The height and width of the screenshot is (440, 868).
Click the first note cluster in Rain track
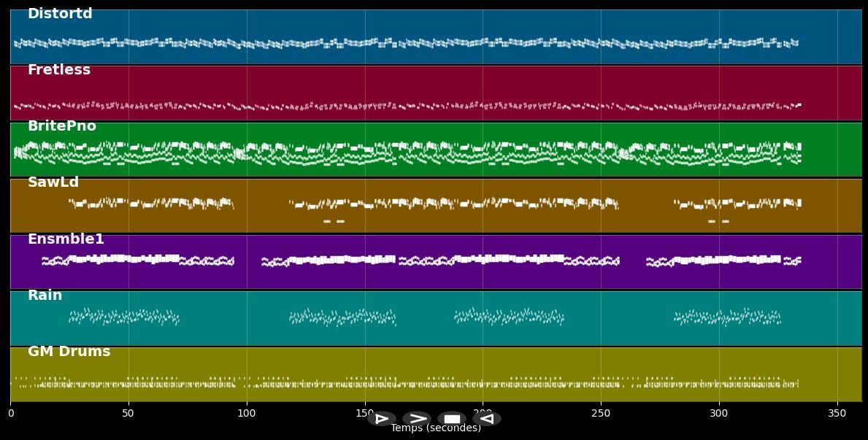coord(123,317)
